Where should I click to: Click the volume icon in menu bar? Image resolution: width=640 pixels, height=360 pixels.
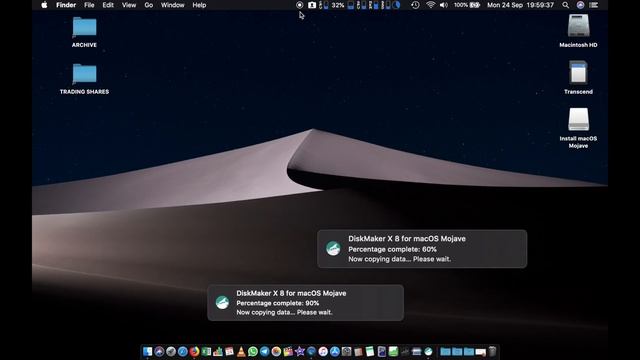tap(444, 5)
